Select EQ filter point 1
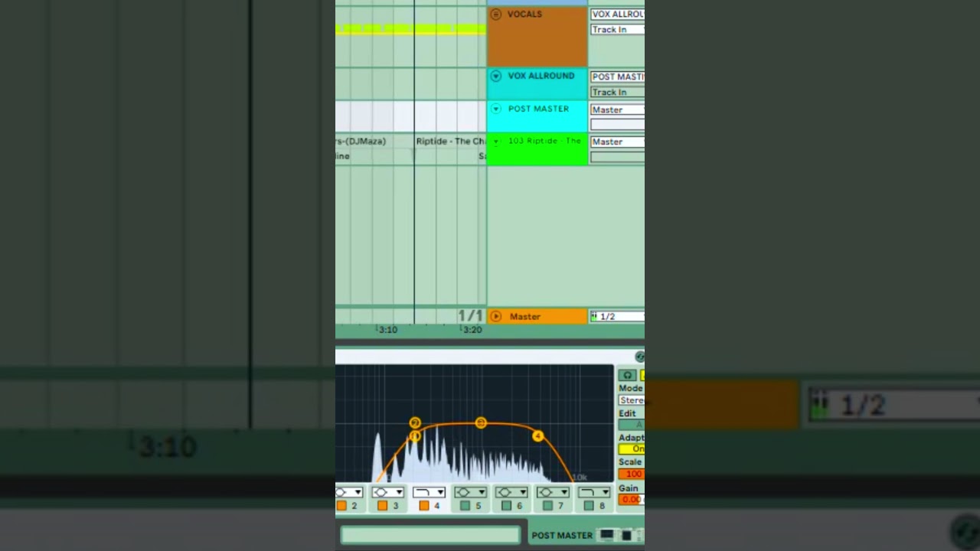 point(414,436)
